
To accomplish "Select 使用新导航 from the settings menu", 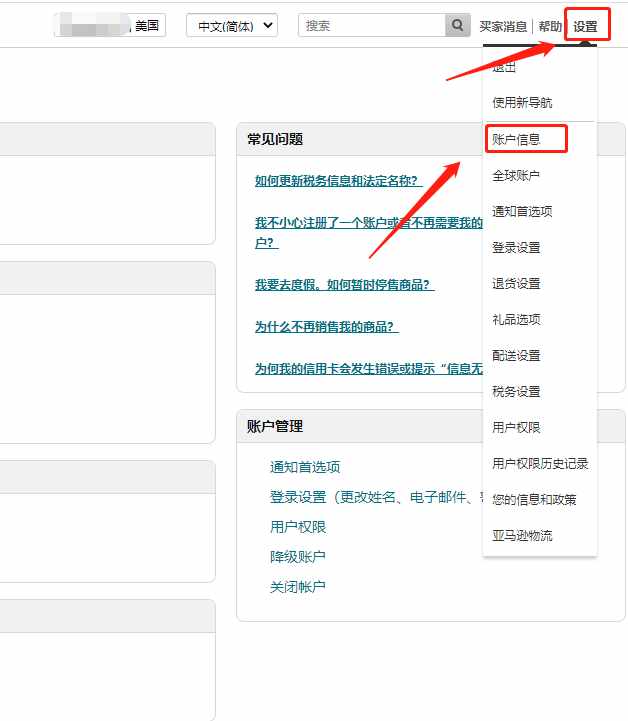I will (x=522, y=103).
